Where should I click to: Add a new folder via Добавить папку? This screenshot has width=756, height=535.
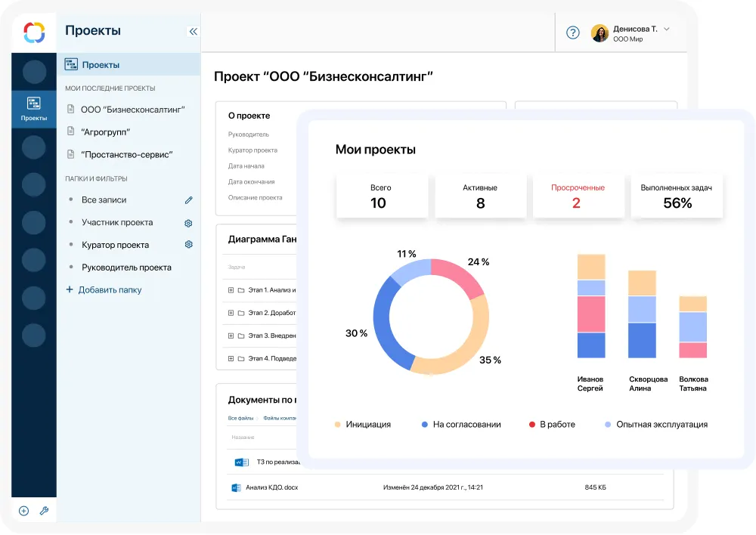(107, 289)
